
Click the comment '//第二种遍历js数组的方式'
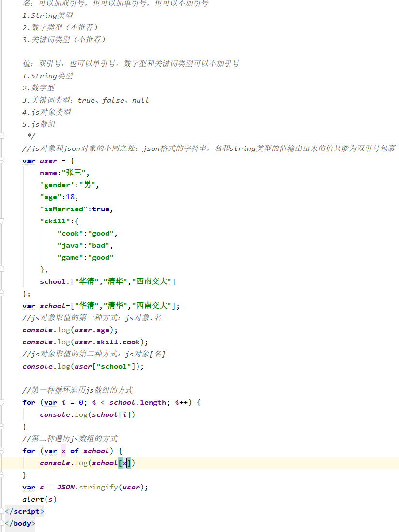pos(70,439)
